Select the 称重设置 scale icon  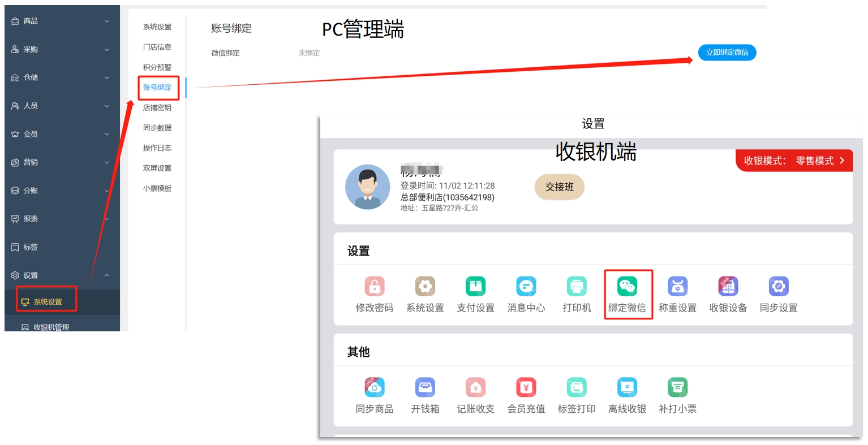(677, 287)
